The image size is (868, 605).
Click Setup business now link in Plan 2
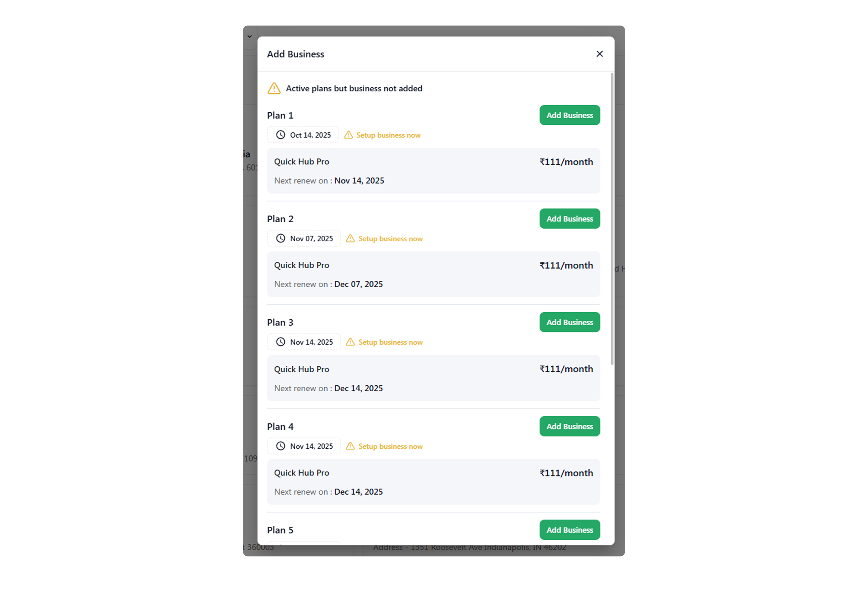tap(390, 239)
